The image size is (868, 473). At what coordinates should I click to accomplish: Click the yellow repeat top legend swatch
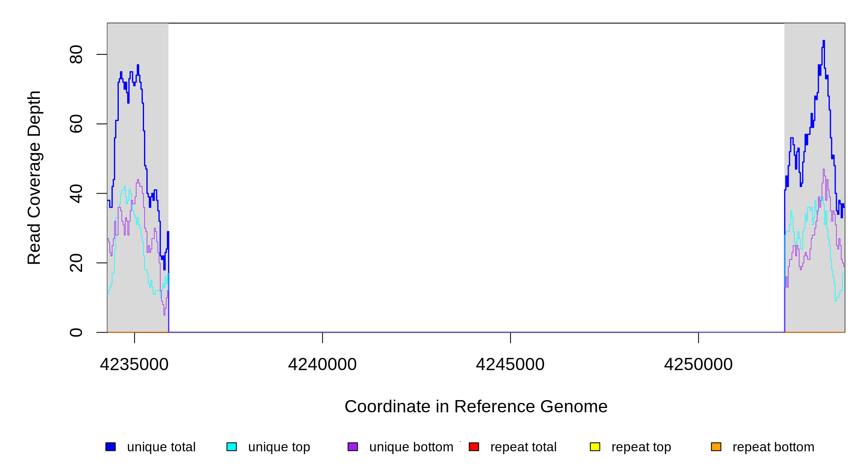[x=595, y=447]
